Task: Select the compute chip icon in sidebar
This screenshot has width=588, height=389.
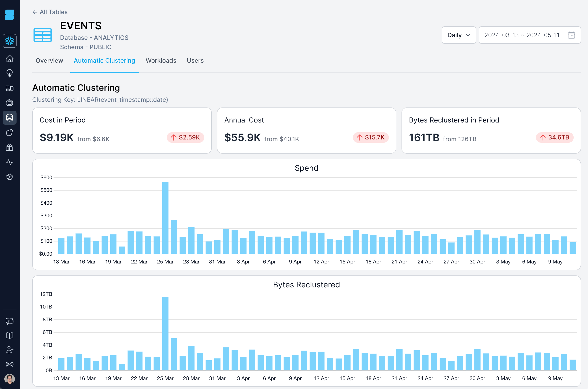Action: [x=9, y=103]
